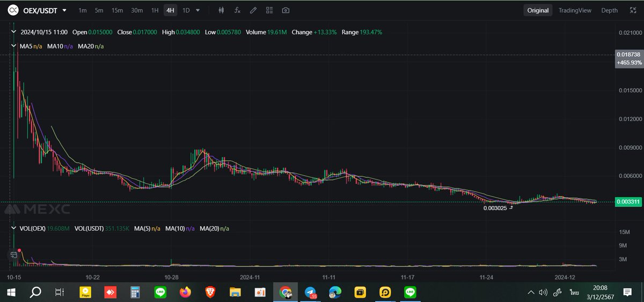Open more timeframes dropdown after 1D
The width and height of the screenshot is (644, 302).
point(198,10)
